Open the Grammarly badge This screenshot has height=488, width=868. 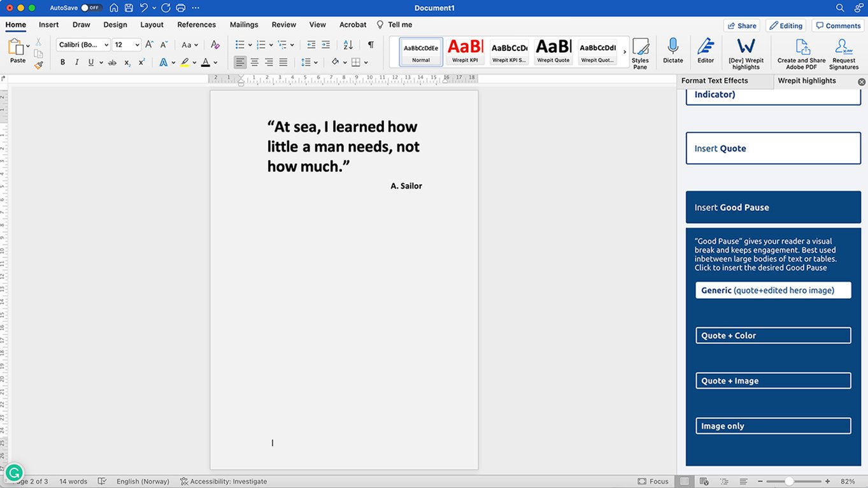[x=14, y=472]
